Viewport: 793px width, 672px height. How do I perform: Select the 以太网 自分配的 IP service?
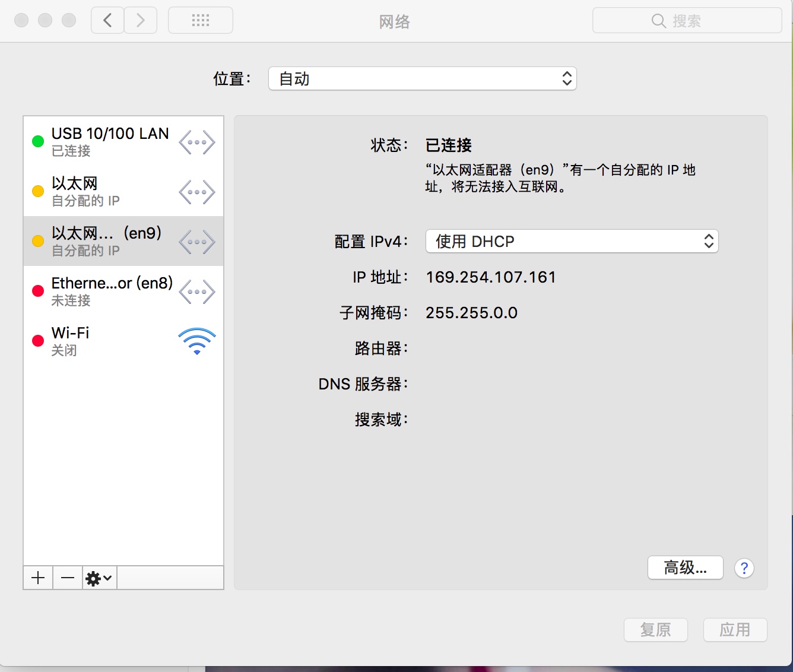pyautogui.click(x=123, y=191)
